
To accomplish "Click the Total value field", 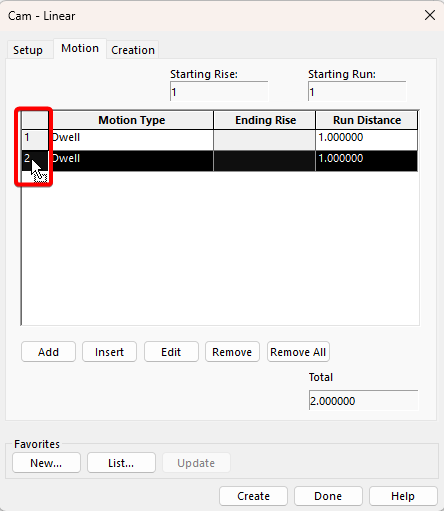I will 363,400.
